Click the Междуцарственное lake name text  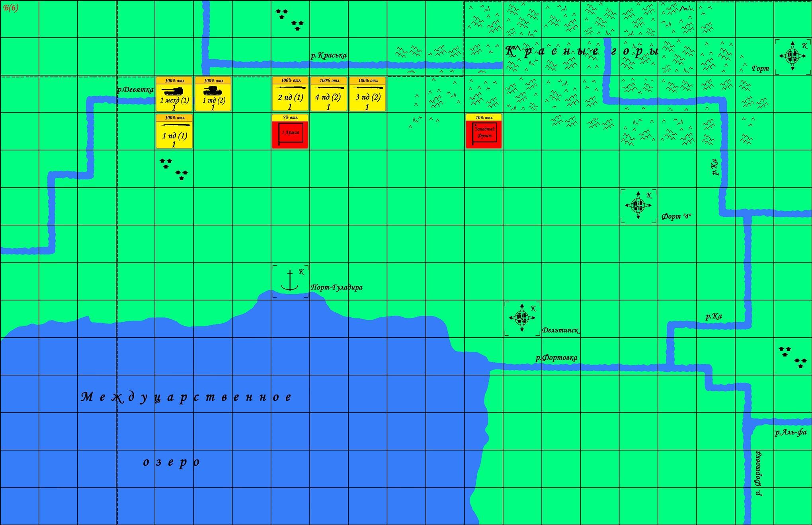pos(186,397)
